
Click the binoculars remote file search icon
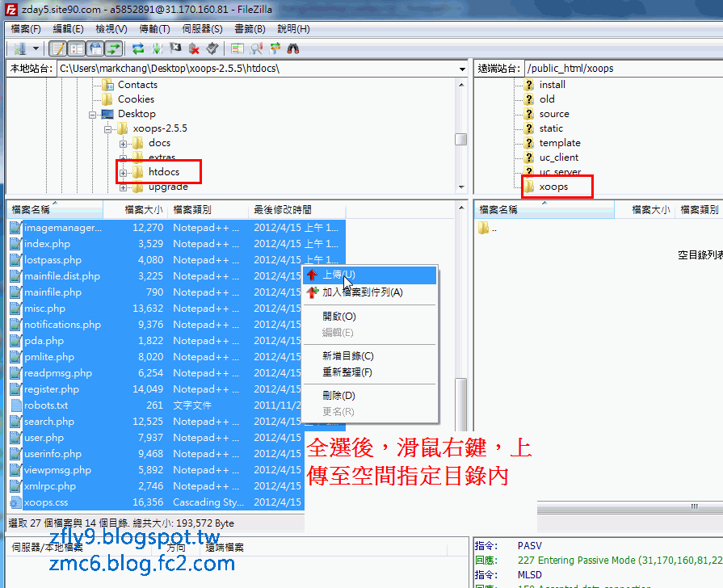pyautogui.click(x=293, y=48)
